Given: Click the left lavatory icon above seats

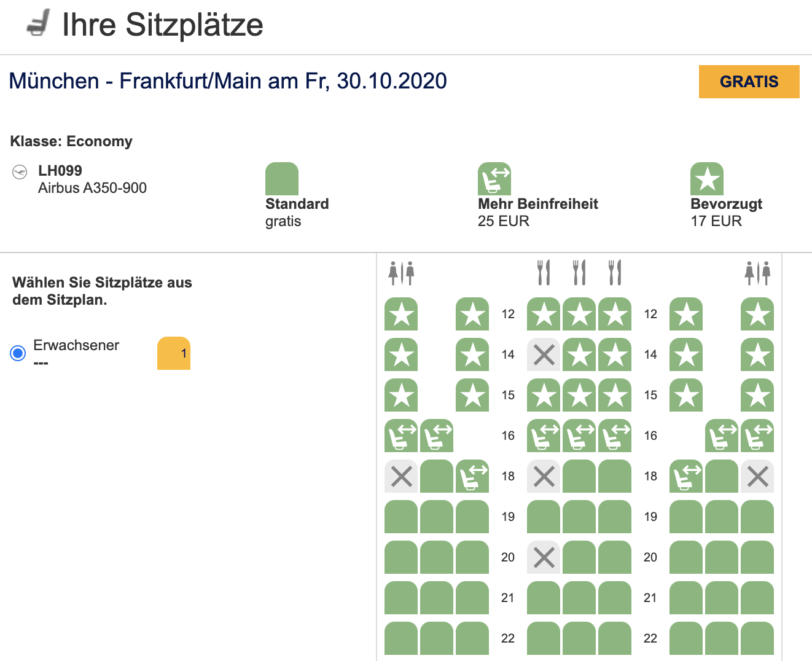Looking at the screenshot, I should (x=401, y=273).
